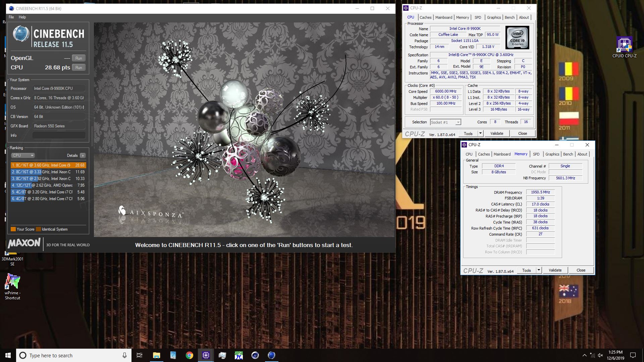644x362 pixels.
Task: Click the Info field in Your System
Action: 59,135
